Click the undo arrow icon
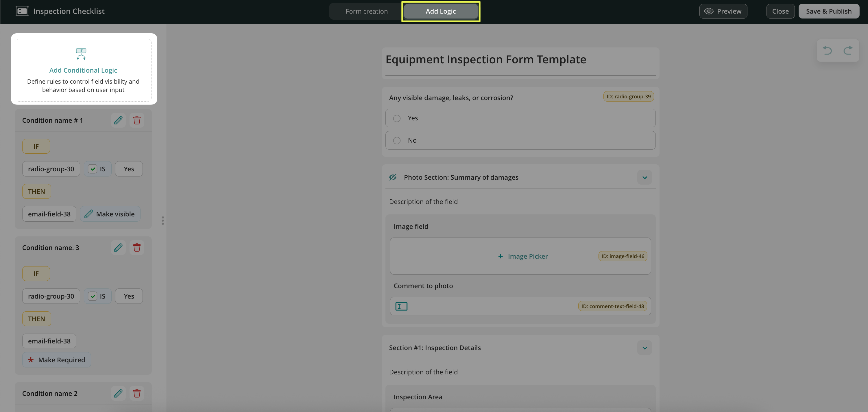Image resolution: width=868 pixels, height=412 pixels. click(x=827, y=51)
